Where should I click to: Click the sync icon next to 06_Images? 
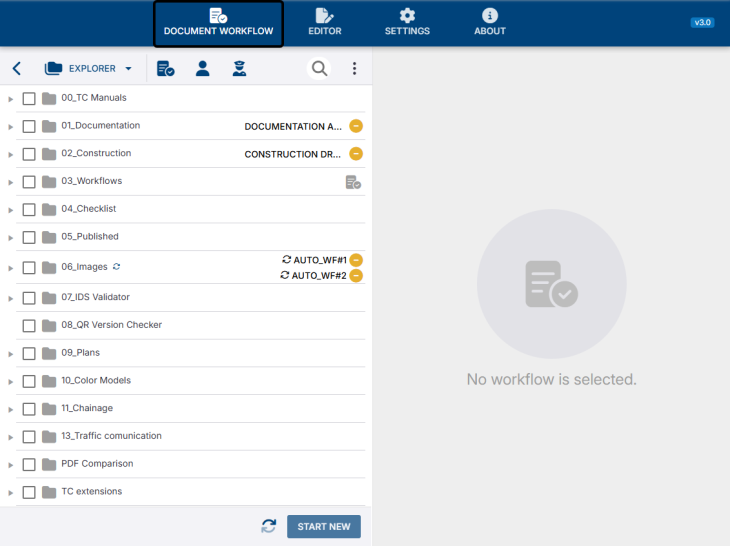coord(116,267)
